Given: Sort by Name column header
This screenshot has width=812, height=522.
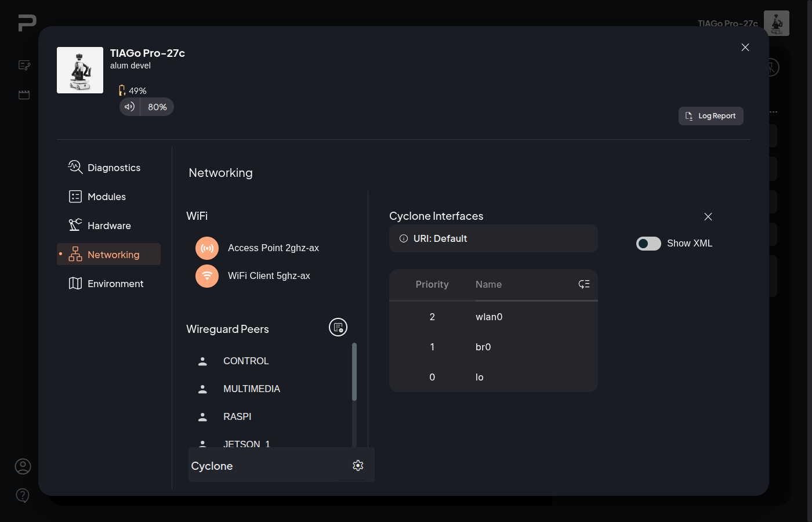Looking at the screenshot, I should (x=488, y=284).
